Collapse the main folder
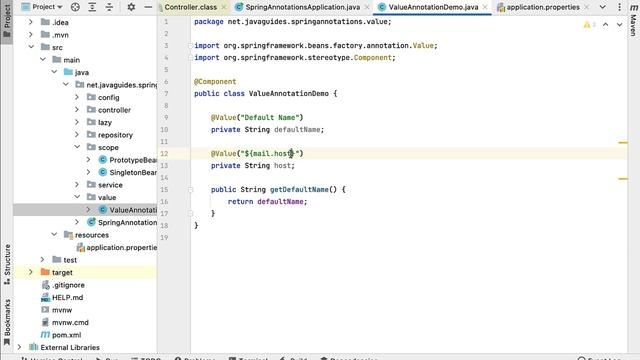 [x=42, y=60]
